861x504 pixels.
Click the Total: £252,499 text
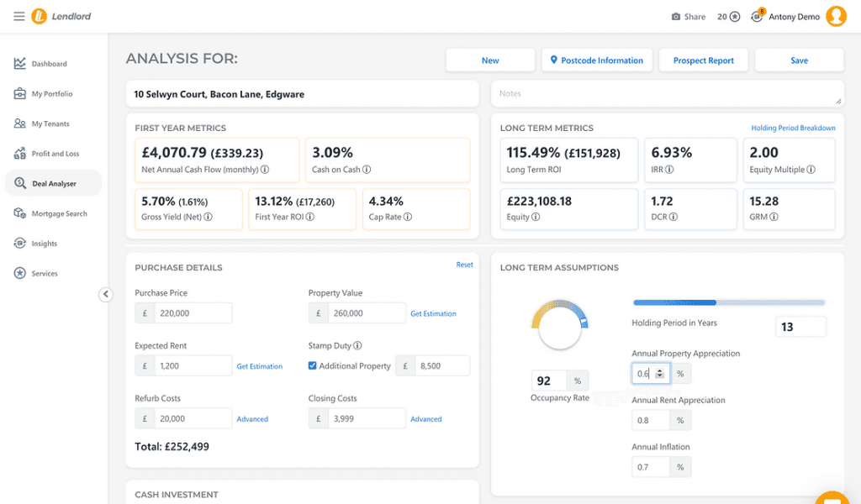click(172, 446)
